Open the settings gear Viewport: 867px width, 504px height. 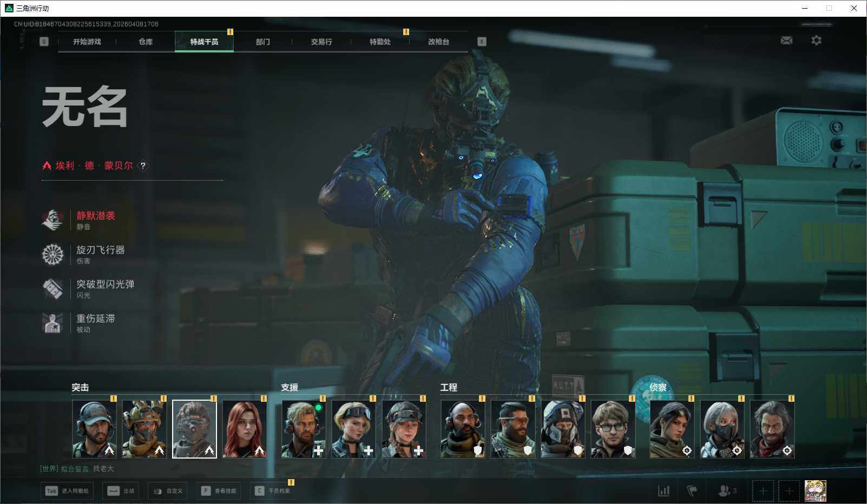pos(816,41)
